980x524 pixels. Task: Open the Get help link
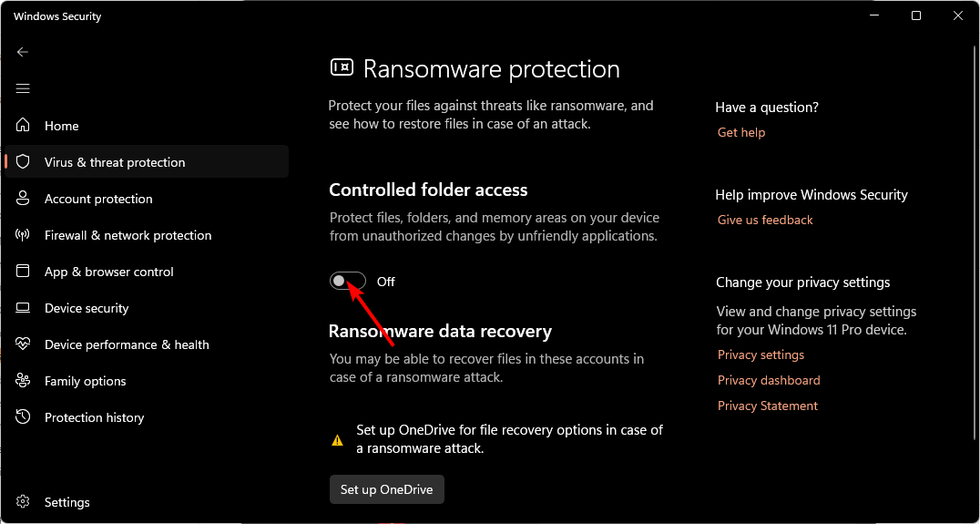tap(741, 132)
